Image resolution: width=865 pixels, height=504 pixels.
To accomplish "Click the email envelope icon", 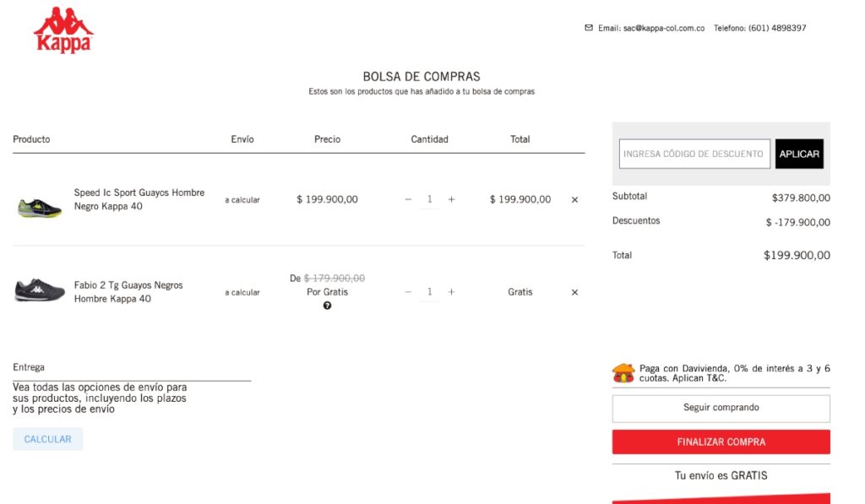I will point(589,28).
